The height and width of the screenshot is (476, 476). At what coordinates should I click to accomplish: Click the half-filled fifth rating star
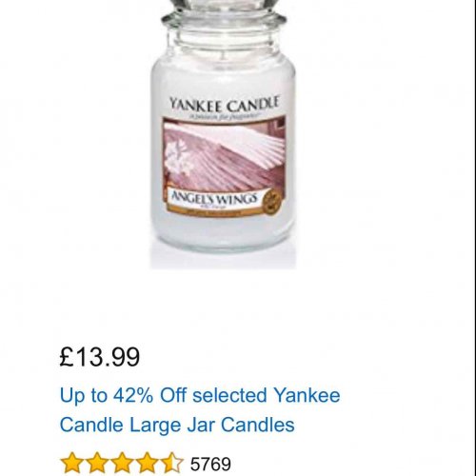point(174,463)
